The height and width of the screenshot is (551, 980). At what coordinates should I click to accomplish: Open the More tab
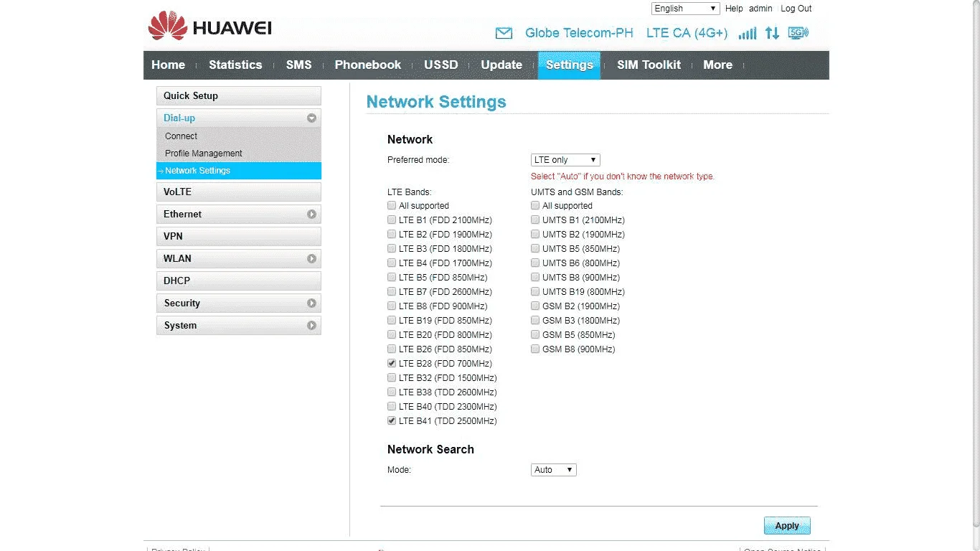click(717, 65)
